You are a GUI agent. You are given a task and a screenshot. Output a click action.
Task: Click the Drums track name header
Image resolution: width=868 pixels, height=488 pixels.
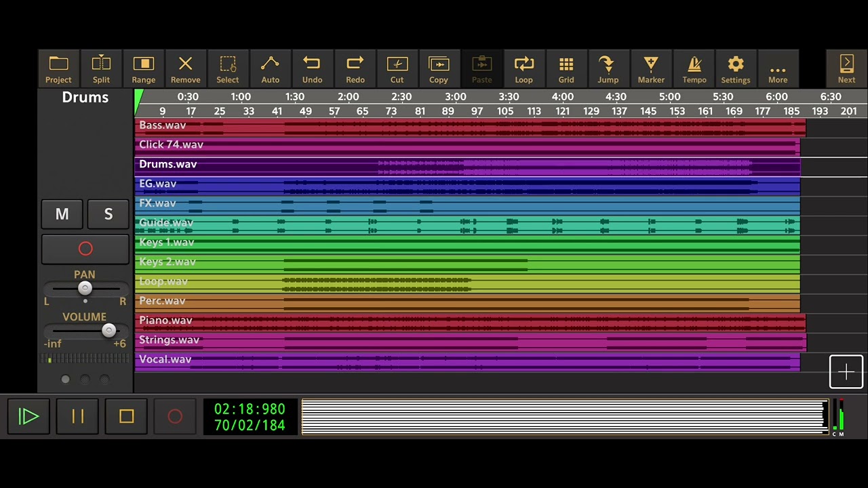85,97
